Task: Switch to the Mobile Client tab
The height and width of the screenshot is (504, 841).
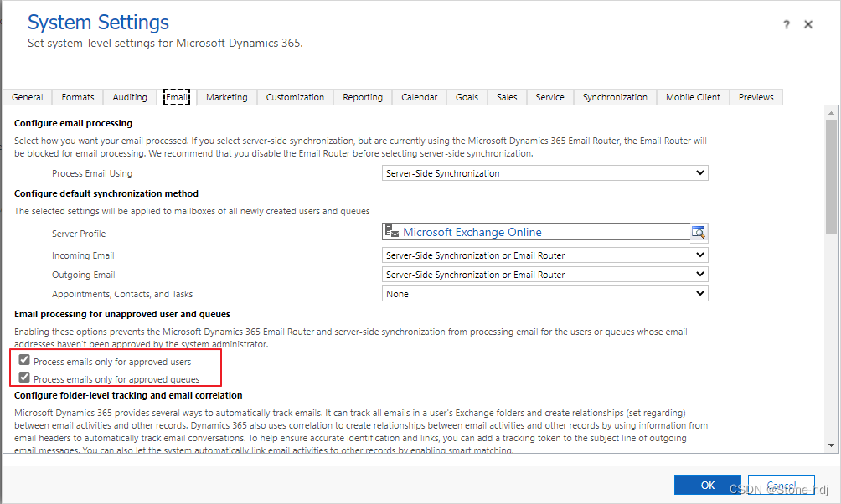Action: (x=693, y=97)
